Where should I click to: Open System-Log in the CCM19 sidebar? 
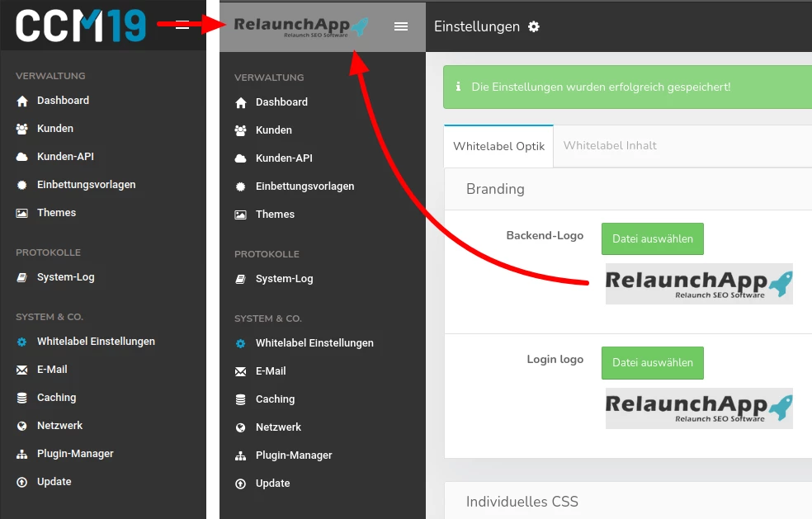[x=65, y=277]
